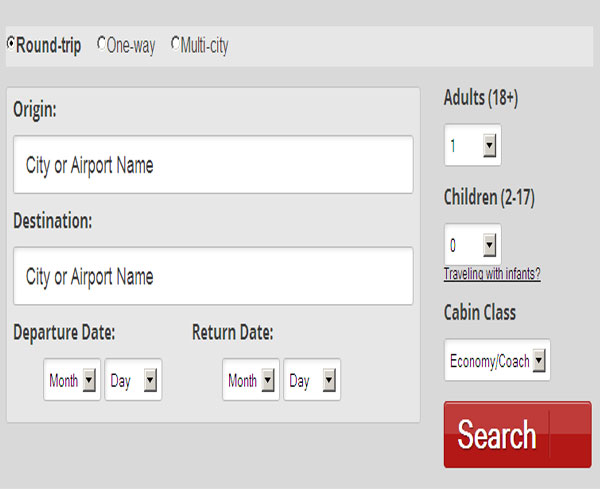Click the "Adults (18+)" heading
This screenshot has height=489, width=600.
pyautogui.click(x=481, y=99)
